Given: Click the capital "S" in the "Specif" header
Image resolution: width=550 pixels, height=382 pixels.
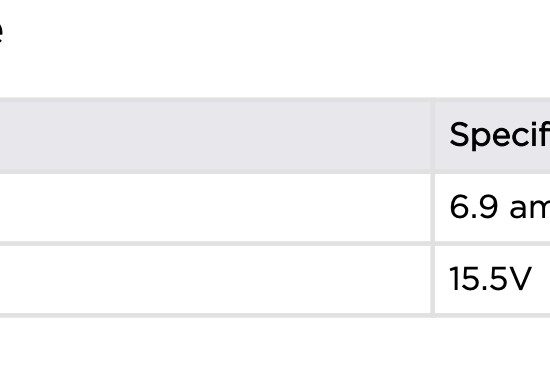Looking at the screenshot, I should tap(459, 135).
